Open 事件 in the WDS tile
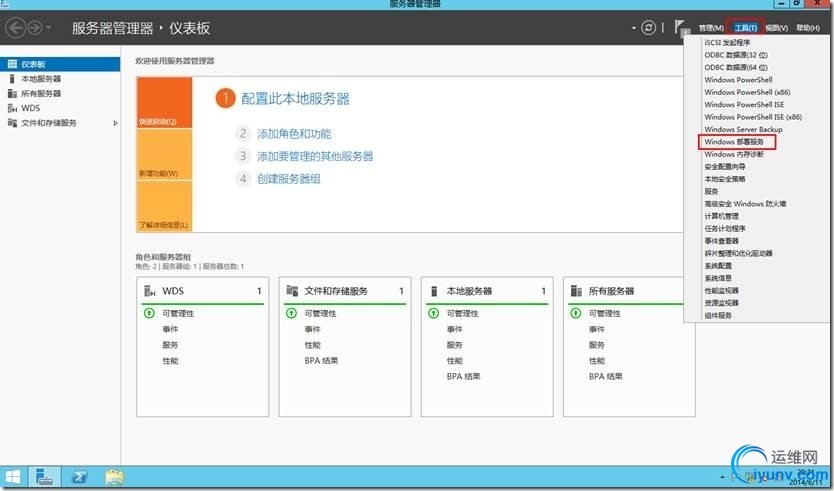 pyautogui.click(x=170, y=329)
